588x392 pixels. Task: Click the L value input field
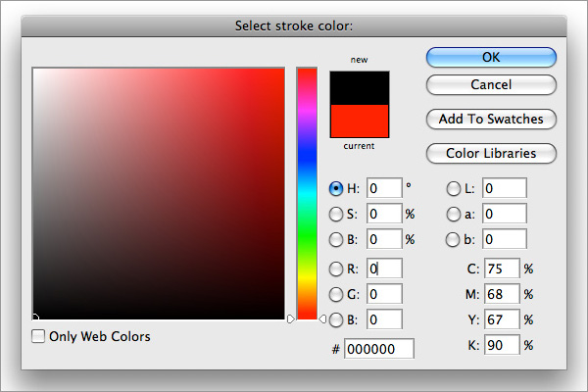505,188
